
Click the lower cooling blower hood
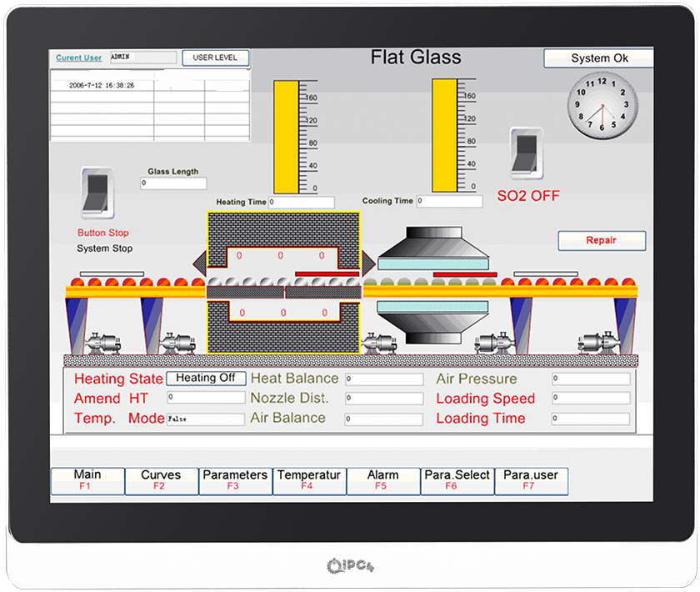[433, 322]
